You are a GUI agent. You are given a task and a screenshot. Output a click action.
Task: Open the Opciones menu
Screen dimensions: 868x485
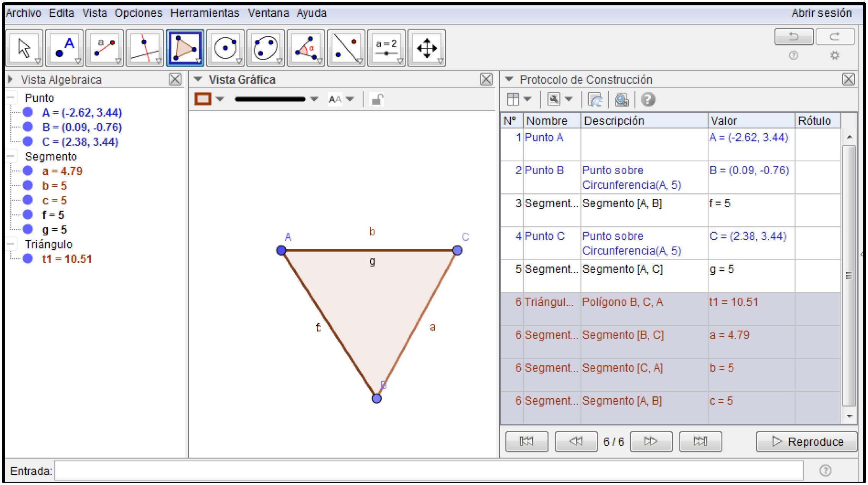(138, 13)
